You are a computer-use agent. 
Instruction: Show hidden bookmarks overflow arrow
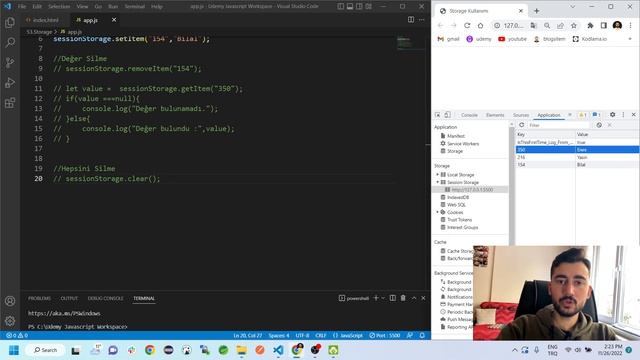pyautogui.click(x=630, y=39)
